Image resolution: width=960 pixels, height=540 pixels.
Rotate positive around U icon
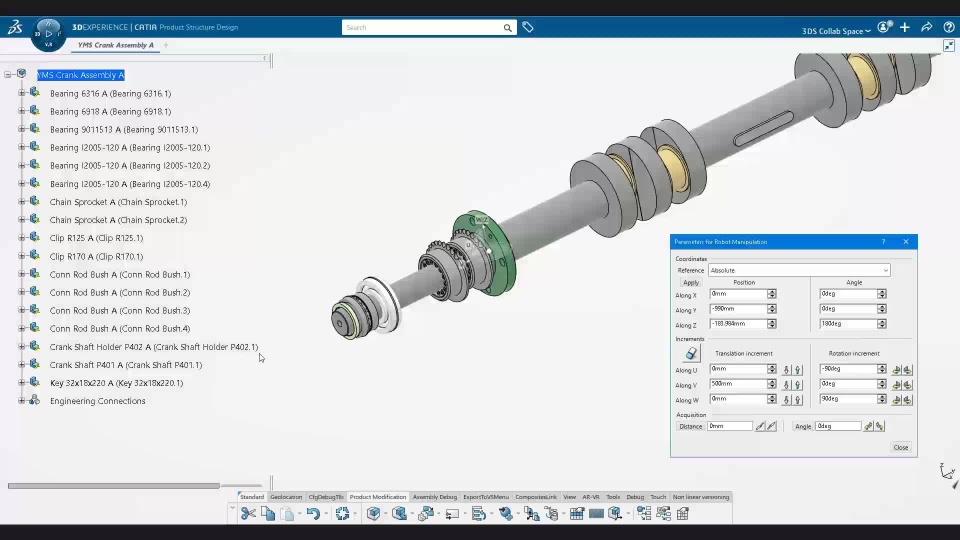coord(907,370)
